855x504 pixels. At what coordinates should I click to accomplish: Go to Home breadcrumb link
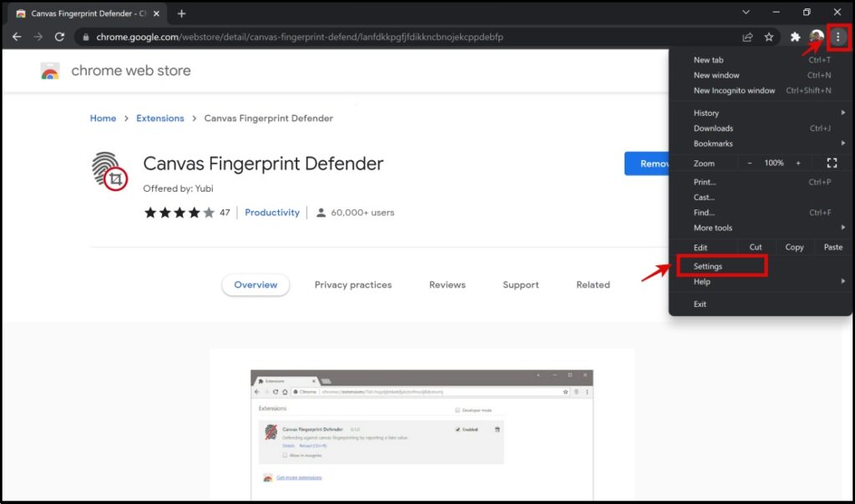click(103, 118)
